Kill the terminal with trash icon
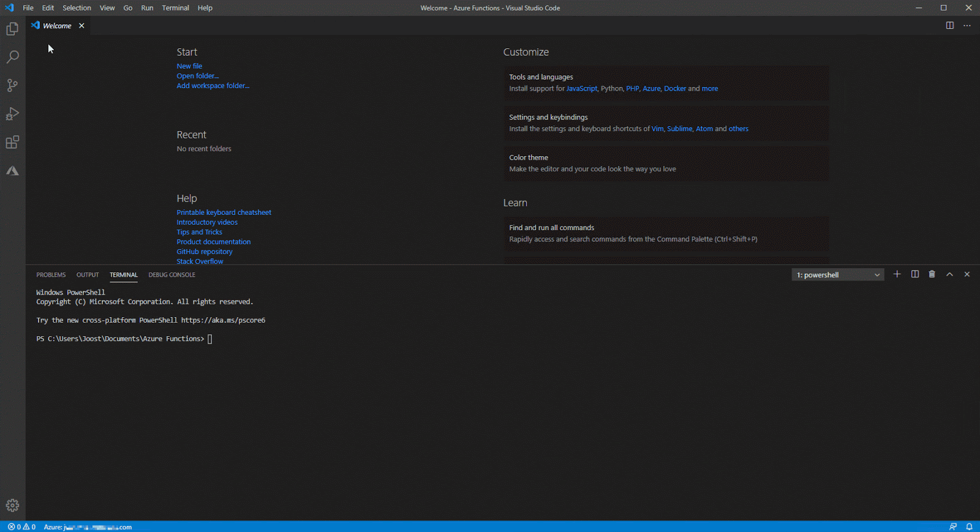The width and height of the screenshot is (980, 532). pos(932,274)
